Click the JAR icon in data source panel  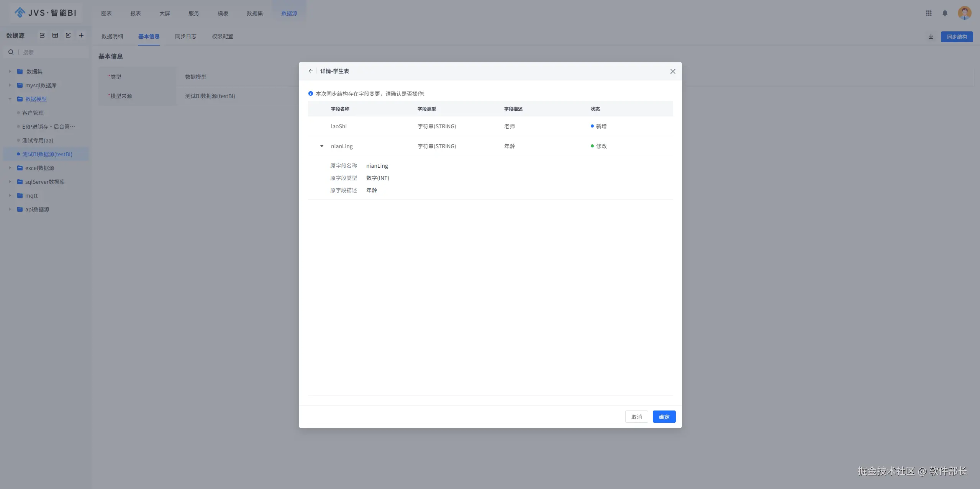42,35
